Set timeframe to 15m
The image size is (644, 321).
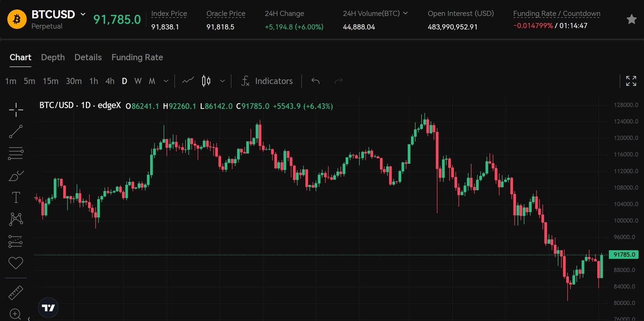coord(50,81)
